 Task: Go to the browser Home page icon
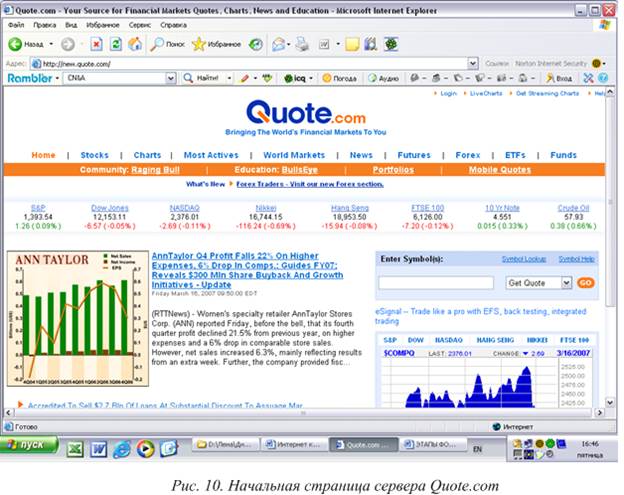point(135,44)
